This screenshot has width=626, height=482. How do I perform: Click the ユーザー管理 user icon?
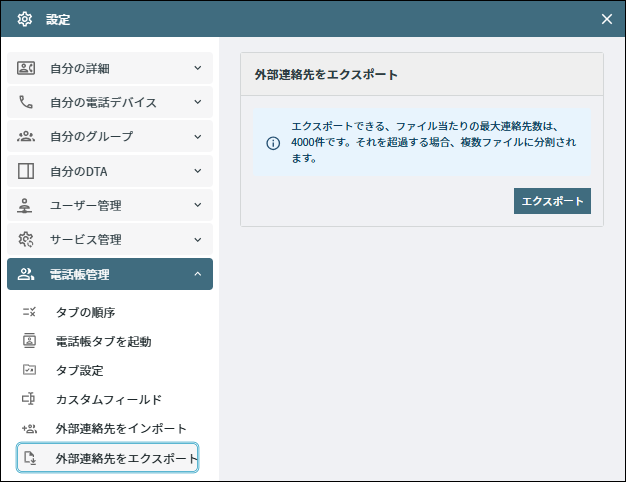click(25, 205)
